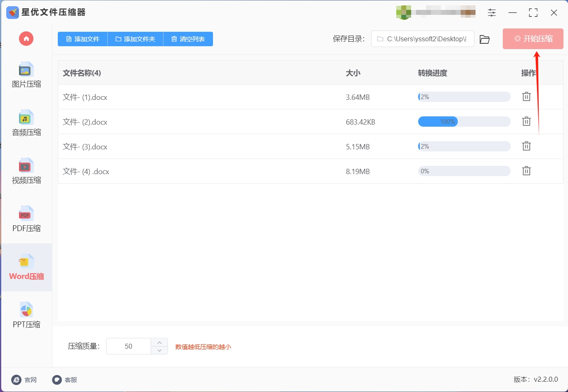Delete 文件- (4) .docx with its trash icon
The width and height of the screenshot is (568, 392).
pyautogui.click(x=526, y=171)
